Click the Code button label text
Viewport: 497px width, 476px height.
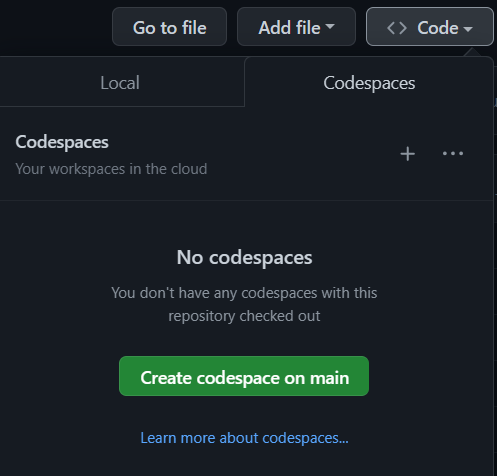(x=438, y=28)
